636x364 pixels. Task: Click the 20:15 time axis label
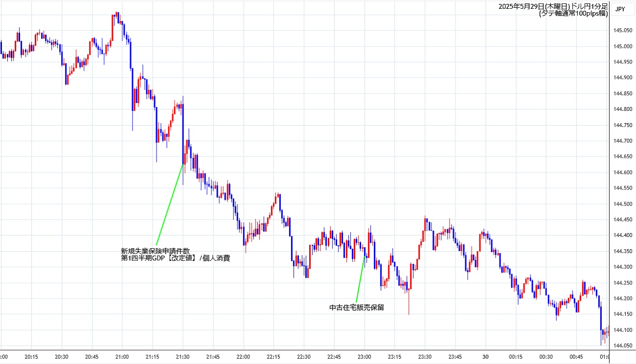31,357
